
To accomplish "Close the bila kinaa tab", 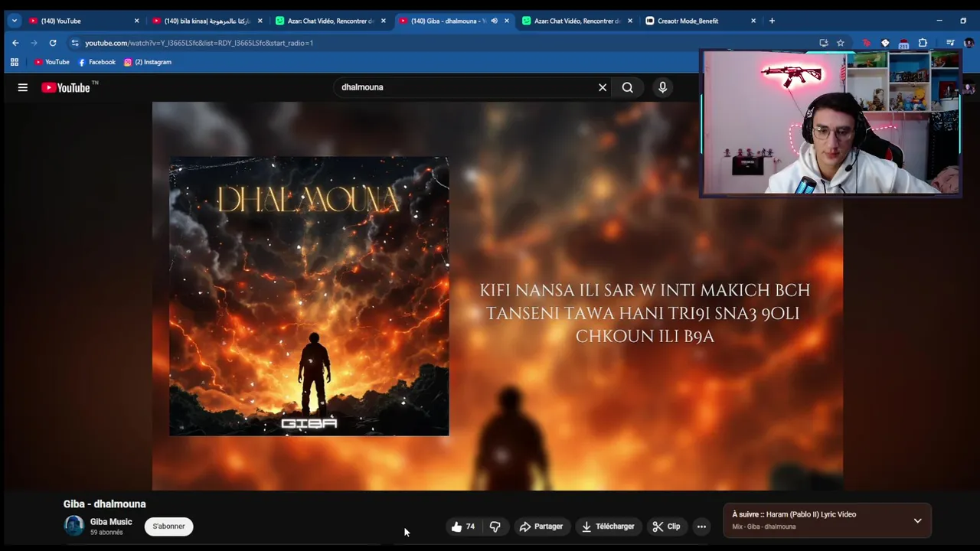I will (260, 21).
